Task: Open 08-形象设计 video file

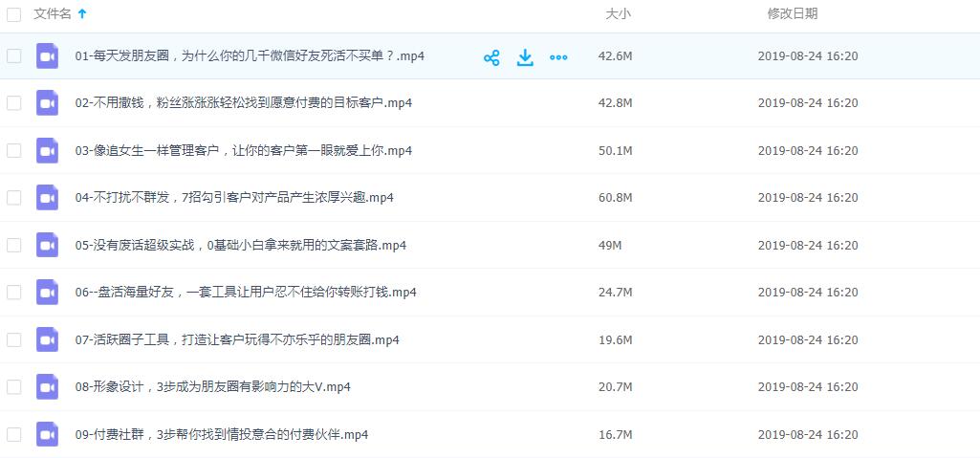Action: 212,387
